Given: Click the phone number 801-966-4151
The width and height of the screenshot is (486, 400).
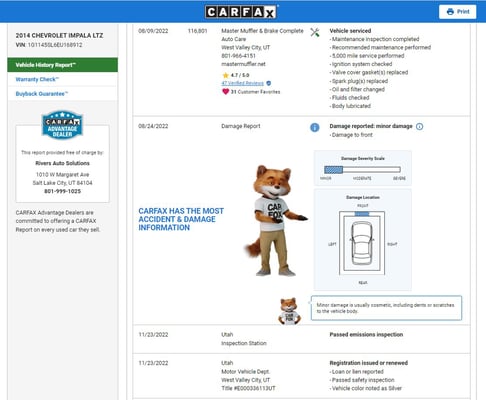Looking at the screenshot, I should pyautogui.click(x=238, y=56).
